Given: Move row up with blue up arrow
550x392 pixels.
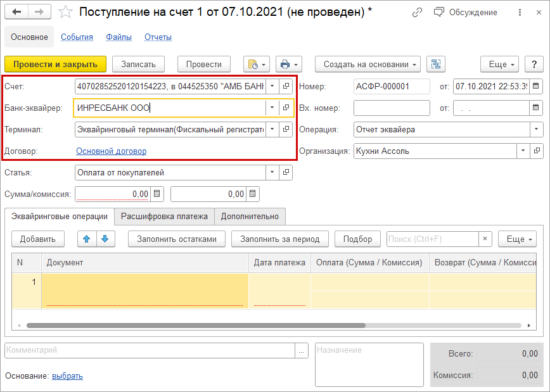Looking at the screenshot, I should click(87, 239).
